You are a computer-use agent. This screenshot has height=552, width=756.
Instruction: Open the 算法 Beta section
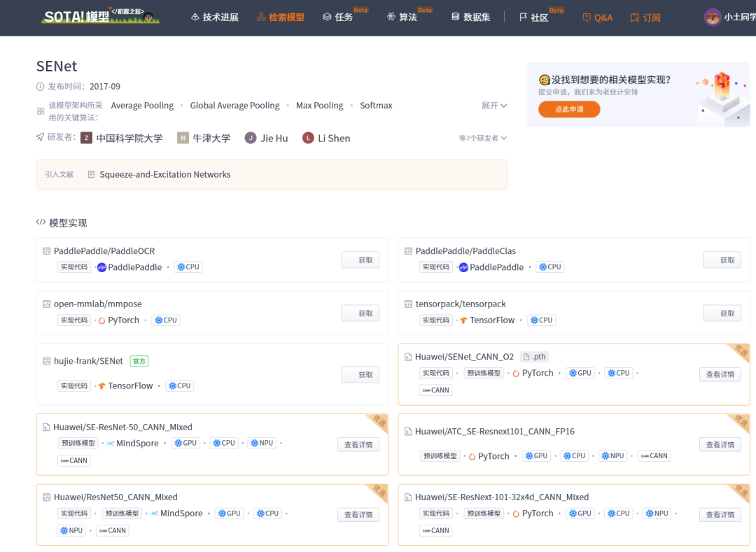click(402, 17)
